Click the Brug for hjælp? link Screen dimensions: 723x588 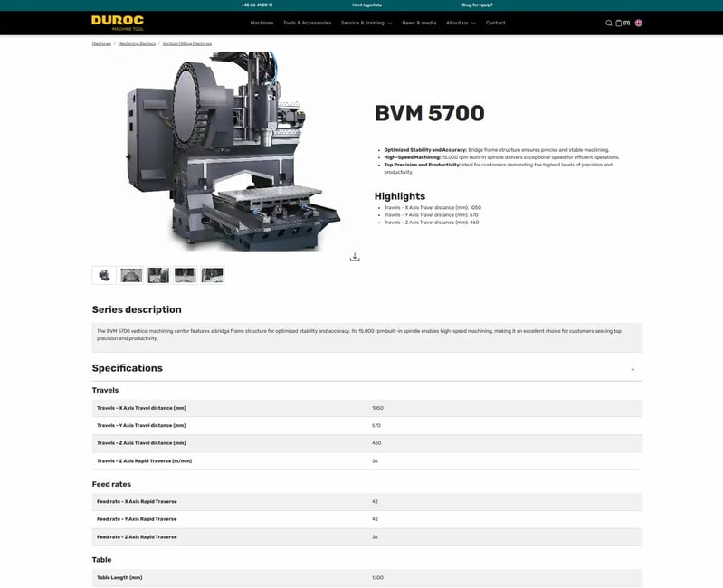[477, 5]
